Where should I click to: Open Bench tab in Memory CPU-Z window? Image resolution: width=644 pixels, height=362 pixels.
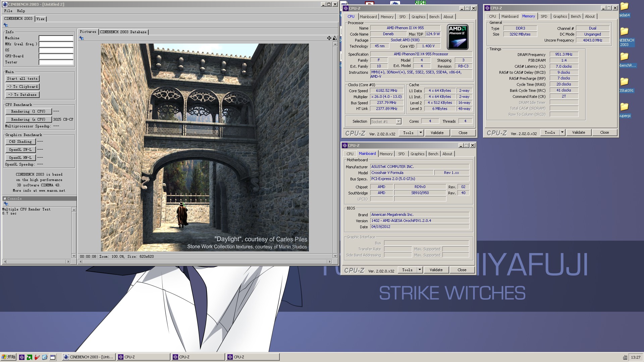[576, 16]
